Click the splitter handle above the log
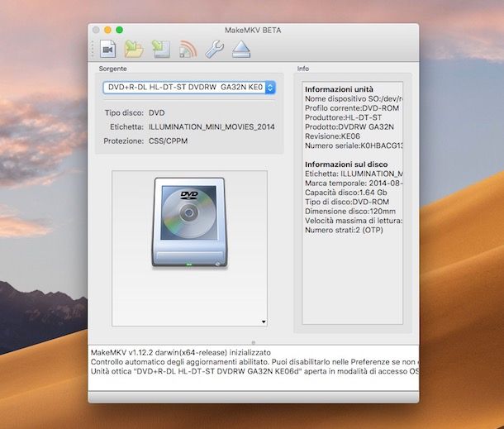This screenshot has width=504, height=429. (254, 343)
